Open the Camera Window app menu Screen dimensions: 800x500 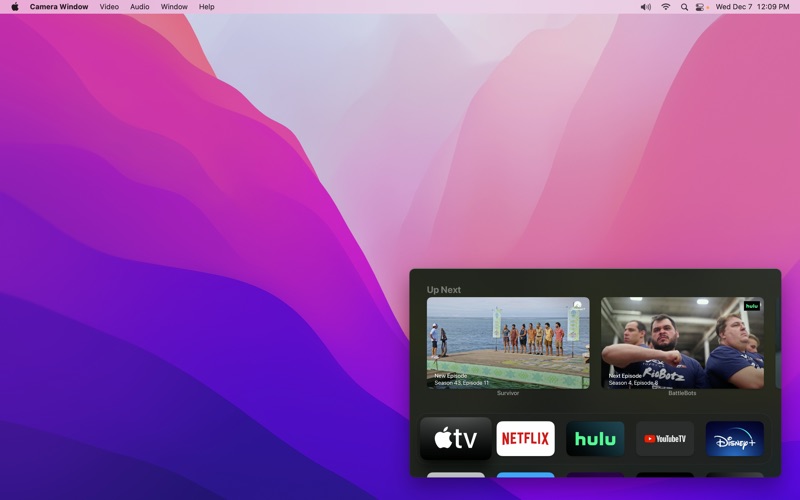click(59, 7)
